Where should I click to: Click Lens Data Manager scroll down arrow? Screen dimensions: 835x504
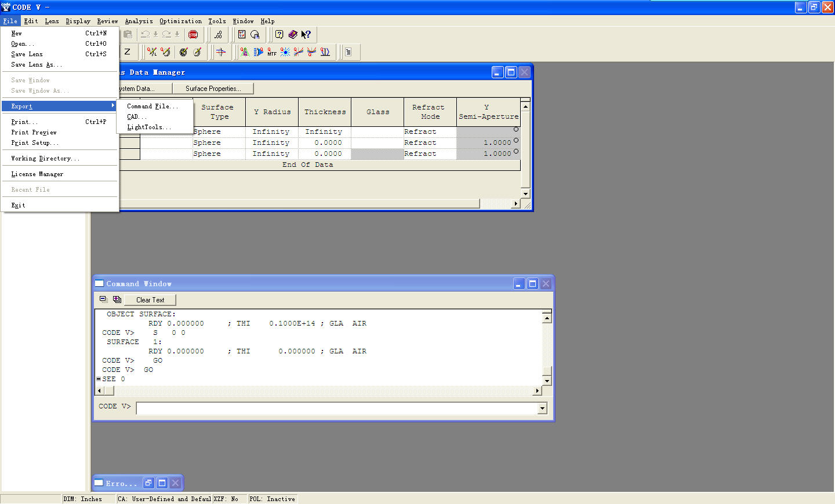click(x=525, y=193)
